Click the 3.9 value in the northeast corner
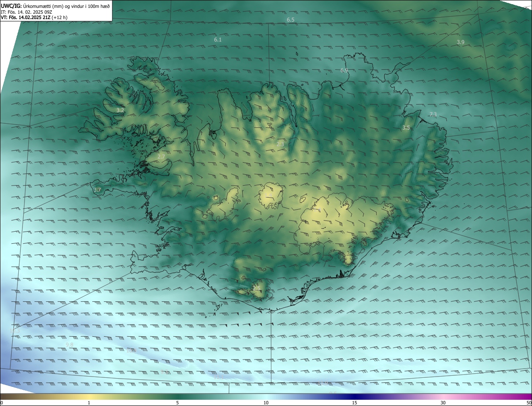 [461, 42]
